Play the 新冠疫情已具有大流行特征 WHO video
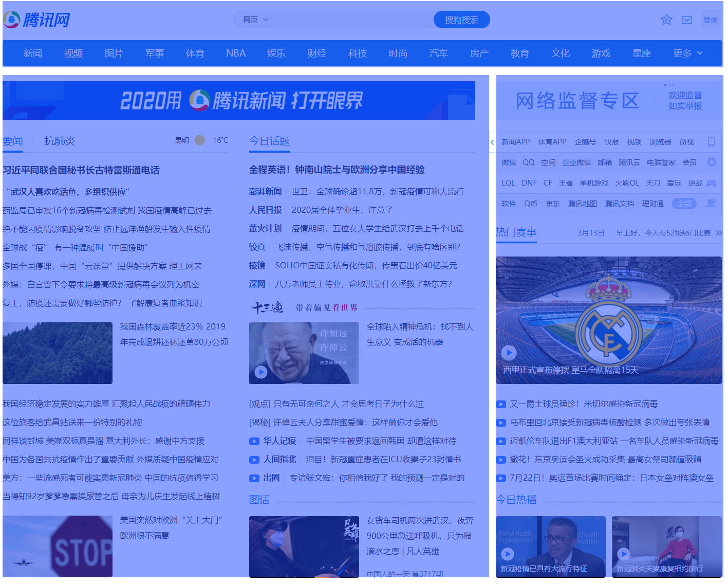 [508, 555]
